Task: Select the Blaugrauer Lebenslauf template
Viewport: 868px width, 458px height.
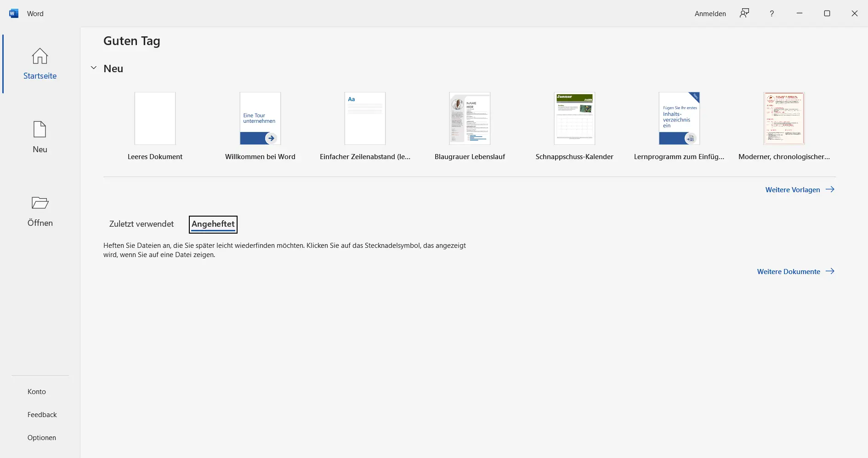Action: coord(470,119)
